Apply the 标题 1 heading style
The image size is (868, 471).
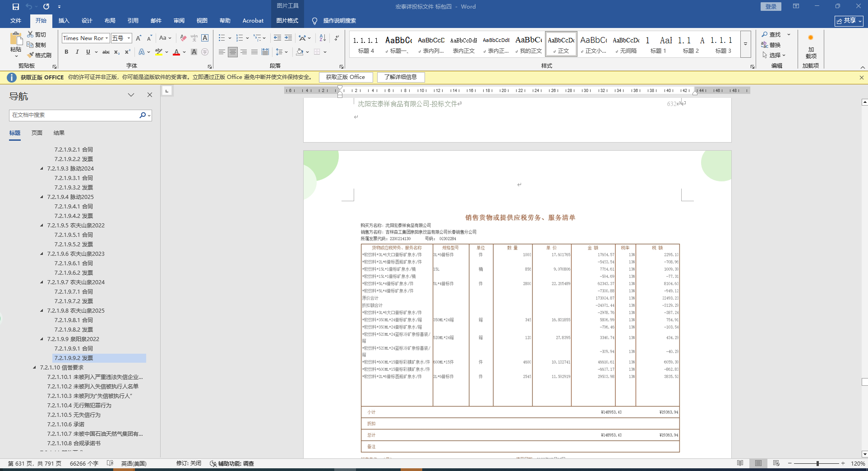(x=658, y=45)
